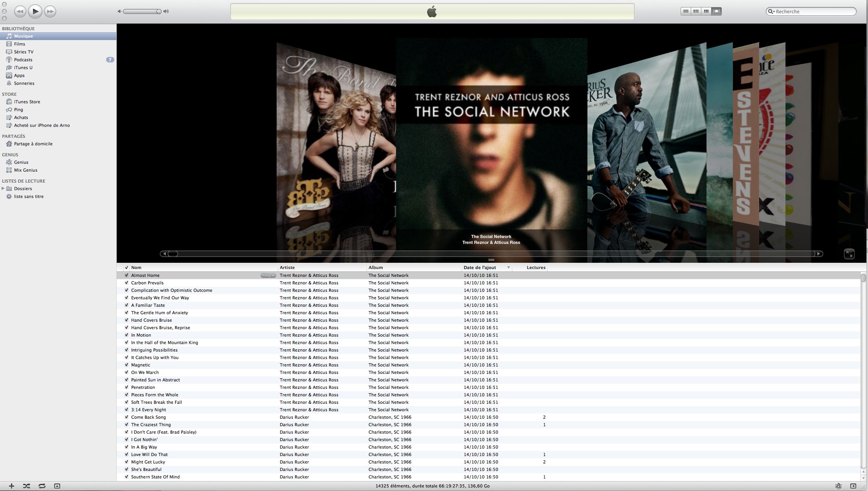Toggle the iTunes sidebar panel button
The height and width of the screenshot is (491, 868).
tap(853, 486)
